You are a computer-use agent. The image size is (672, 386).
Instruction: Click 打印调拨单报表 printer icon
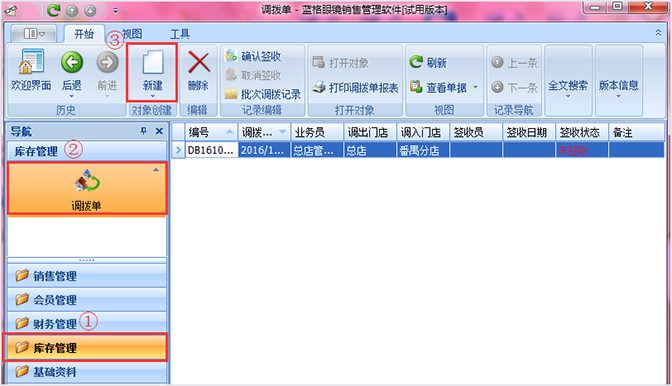pyautogui.click(x=318, y=87)
